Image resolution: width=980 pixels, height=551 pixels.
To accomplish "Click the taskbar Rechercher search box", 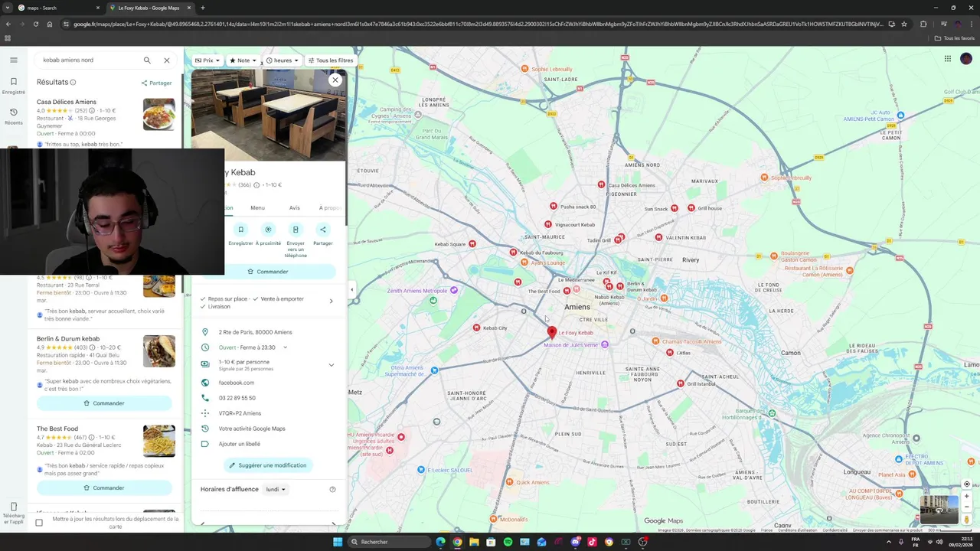I will pos(388,542).
